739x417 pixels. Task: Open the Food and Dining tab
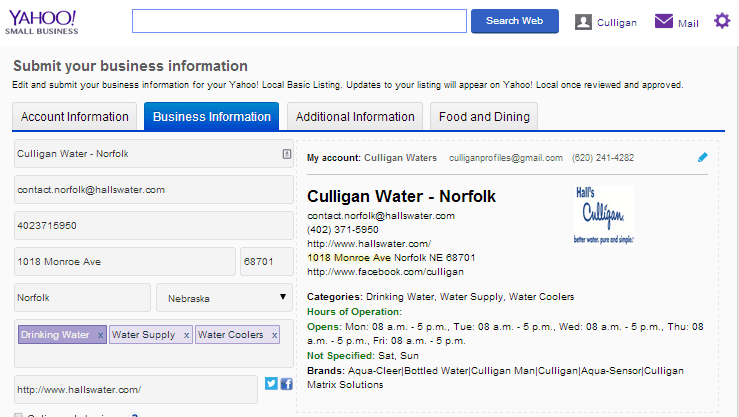point(484,116)
